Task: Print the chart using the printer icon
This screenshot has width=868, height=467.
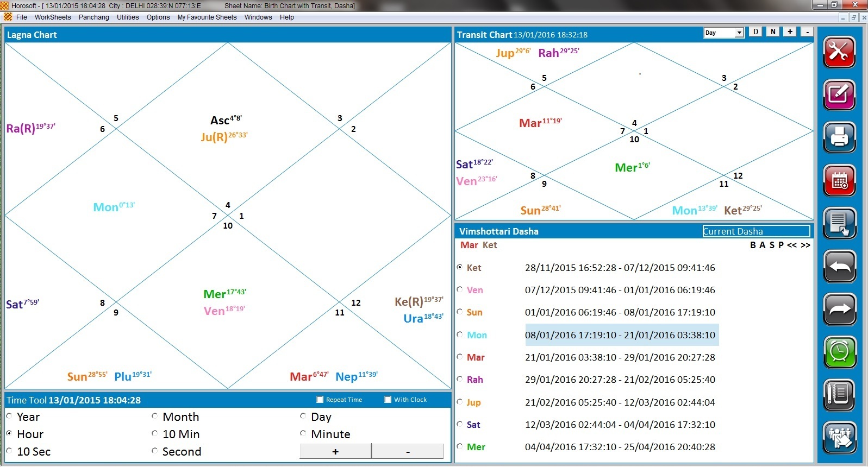Action: [x=839, y=137]
